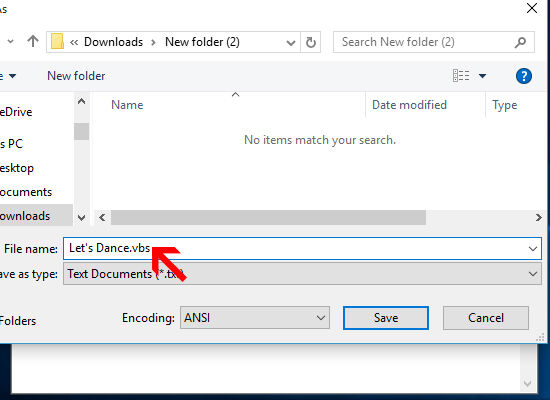This screenshot has height=400, width=550.
Task: Sort files by Date modified column
Action: coord(409,105)
